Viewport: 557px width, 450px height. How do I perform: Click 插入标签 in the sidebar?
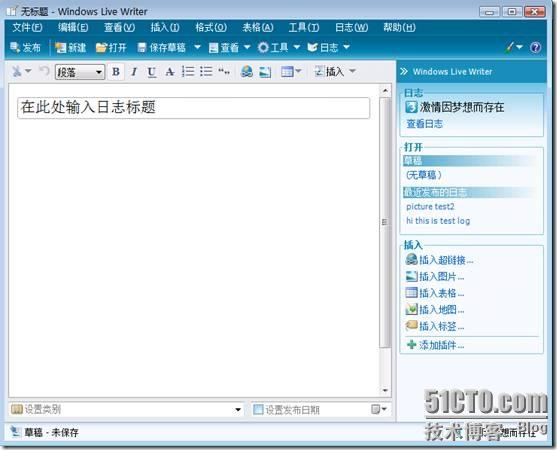coord(442,326)
